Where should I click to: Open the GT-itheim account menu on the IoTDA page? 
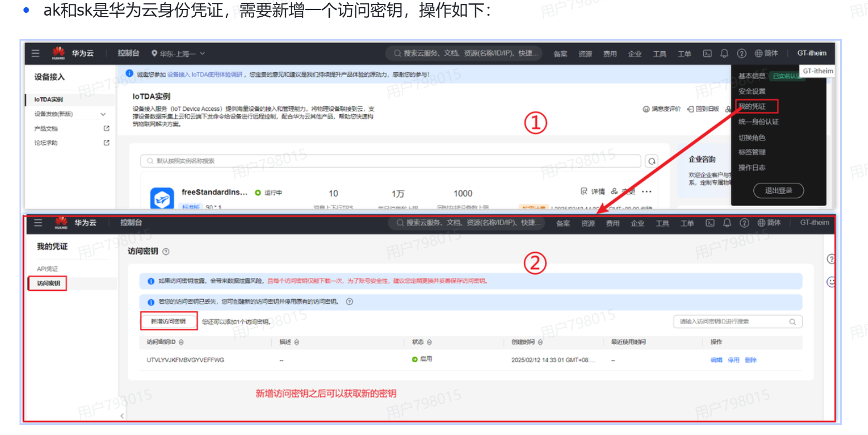[812, 53]
